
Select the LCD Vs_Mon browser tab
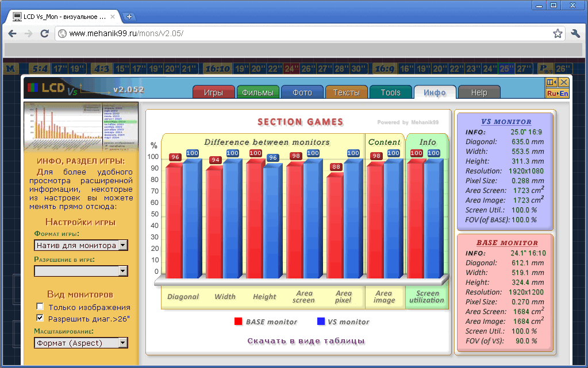63,17
